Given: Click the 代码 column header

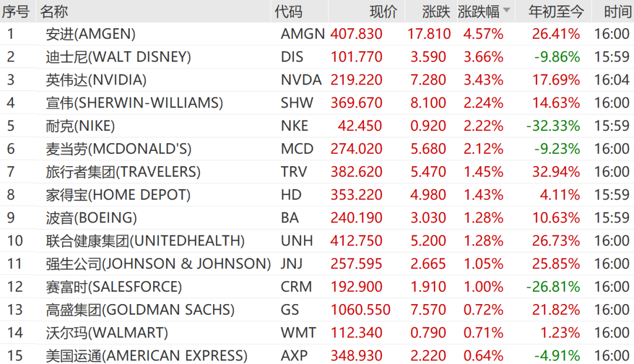Looking at the screenshot, I should [288, 11].
